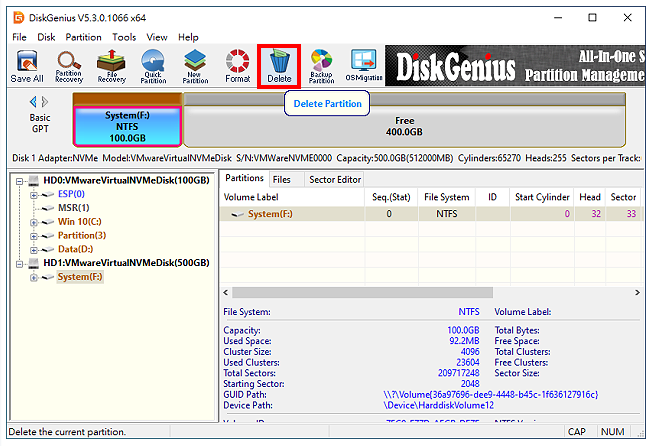Viewport: 652px width, 446px height.
Task: Expand the Win 10(C:) partition node
Action: pos(34,222)
